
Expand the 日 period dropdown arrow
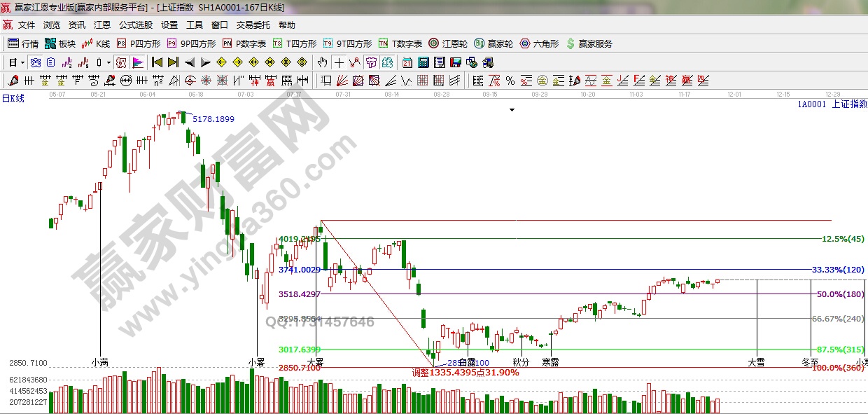pos(22,62)
